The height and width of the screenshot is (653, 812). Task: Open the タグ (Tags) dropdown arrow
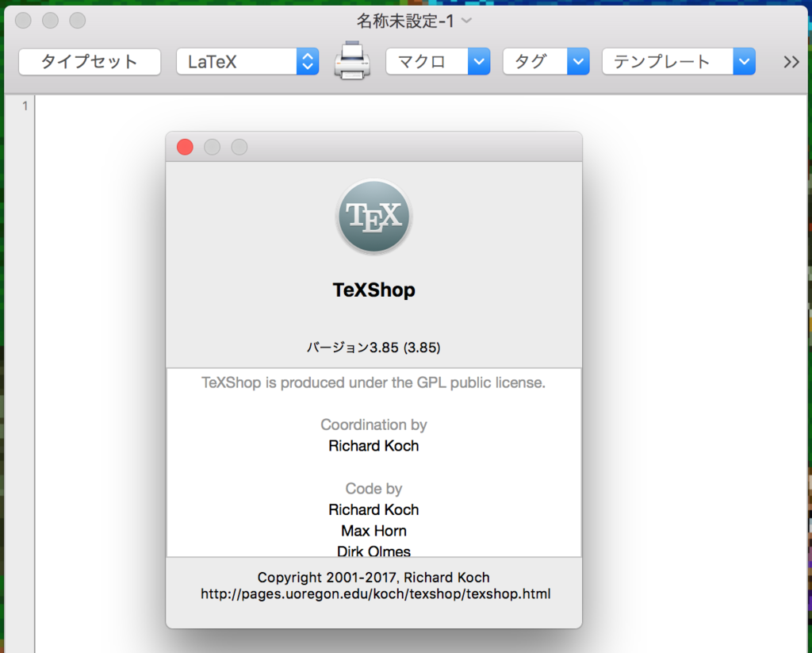click(578, 61)
